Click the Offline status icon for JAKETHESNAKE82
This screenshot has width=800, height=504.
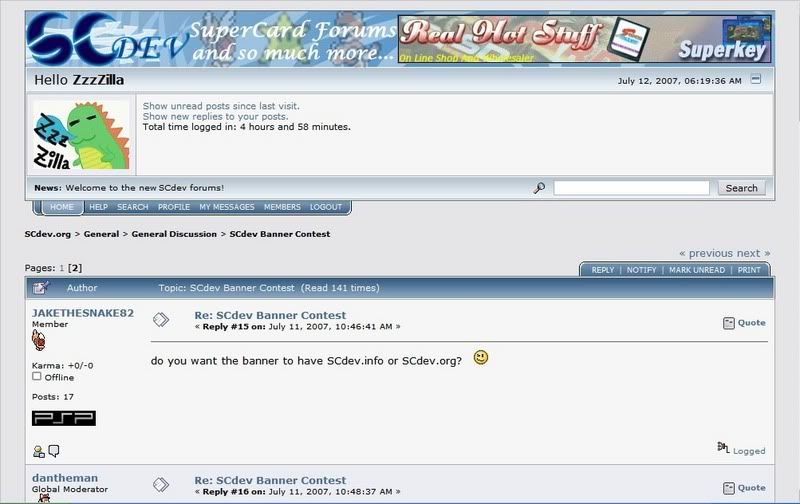pos(37,376)
